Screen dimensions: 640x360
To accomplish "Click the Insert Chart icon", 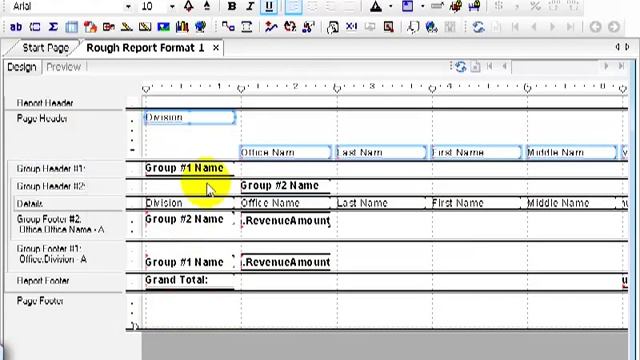I will coord(182,27).
